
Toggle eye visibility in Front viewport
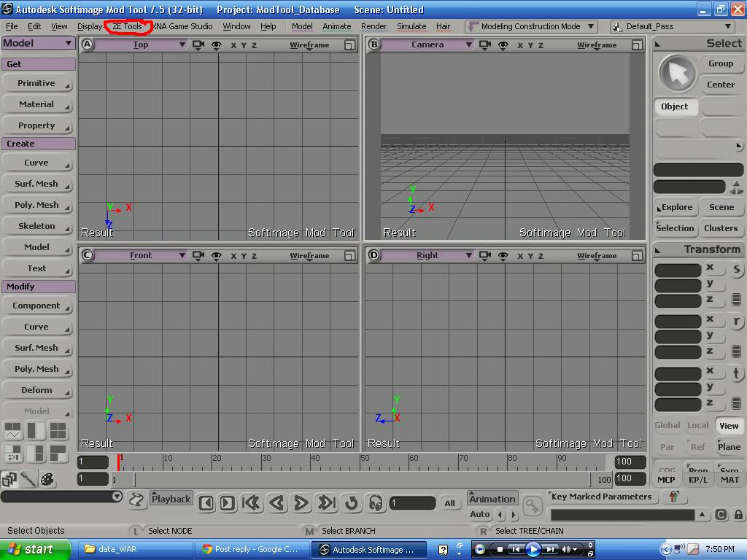(x=216, y=256)
